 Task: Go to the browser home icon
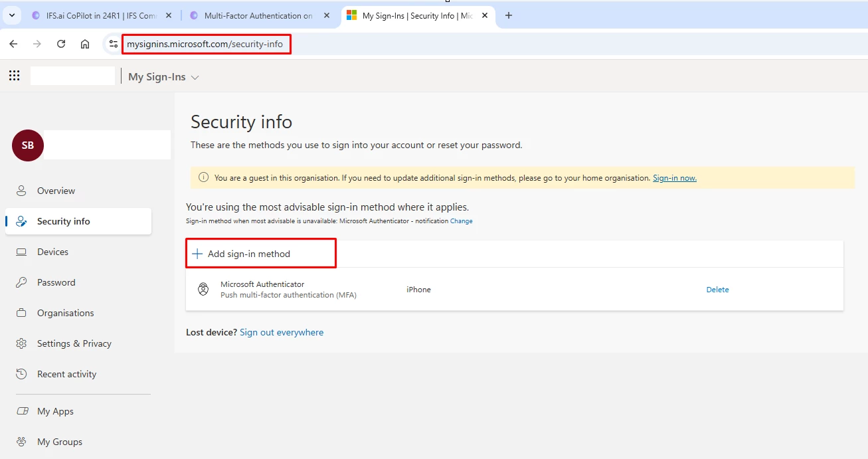point(85,44)
